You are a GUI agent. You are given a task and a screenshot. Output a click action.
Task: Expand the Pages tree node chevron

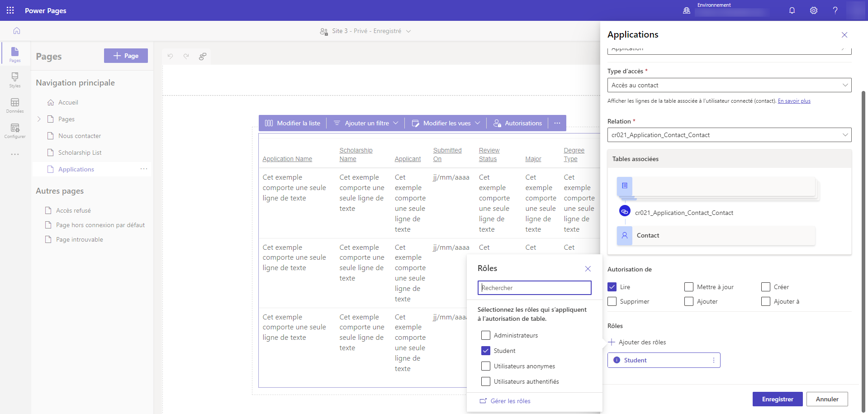tap(39, 119)
